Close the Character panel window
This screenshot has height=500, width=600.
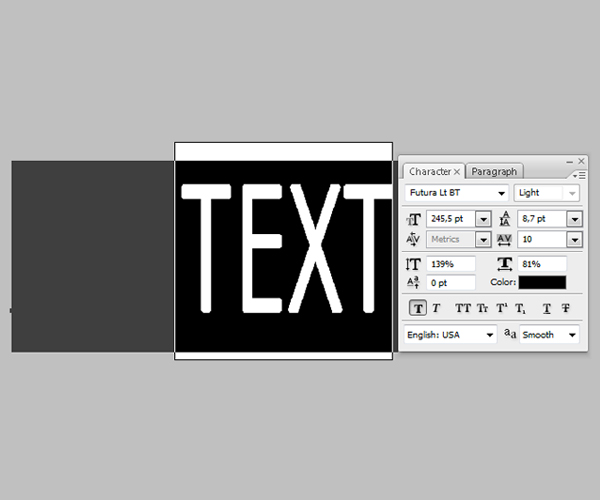click(581, 161)
